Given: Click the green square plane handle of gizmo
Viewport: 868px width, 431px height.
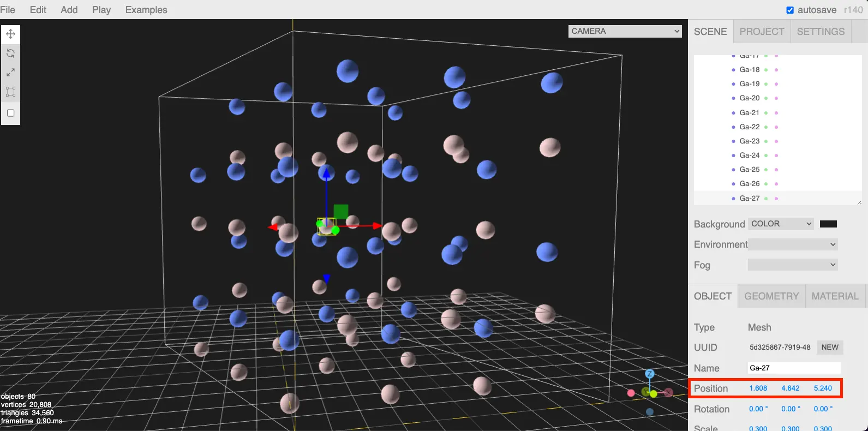Looking at the screenshot, I should [x=341, y=211].
